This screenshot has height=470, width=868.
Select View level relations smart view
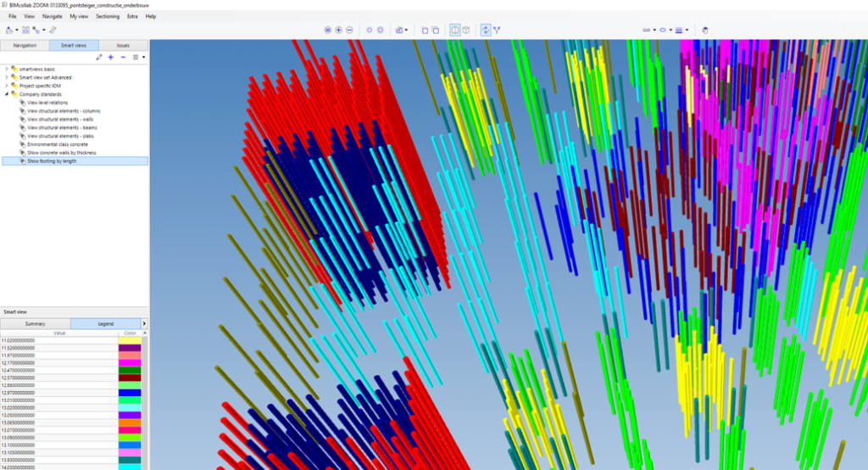pos(47,103)
